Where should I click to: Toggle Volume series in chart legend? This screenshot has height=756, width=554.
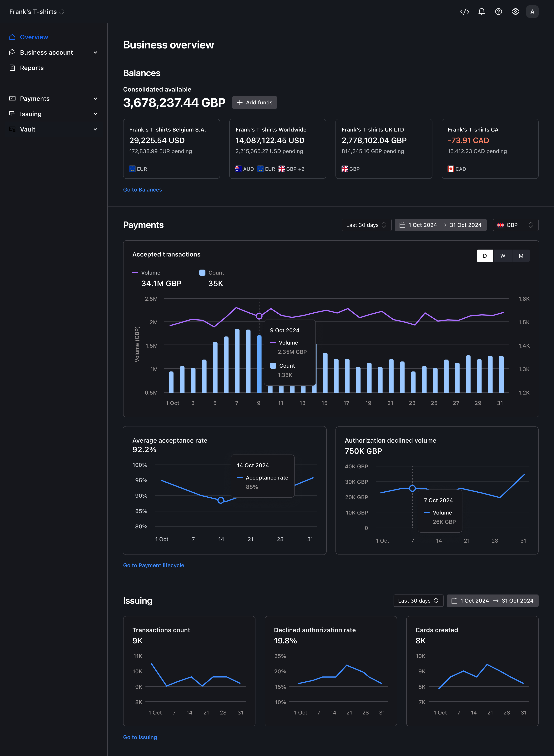[x=146, y=273]
